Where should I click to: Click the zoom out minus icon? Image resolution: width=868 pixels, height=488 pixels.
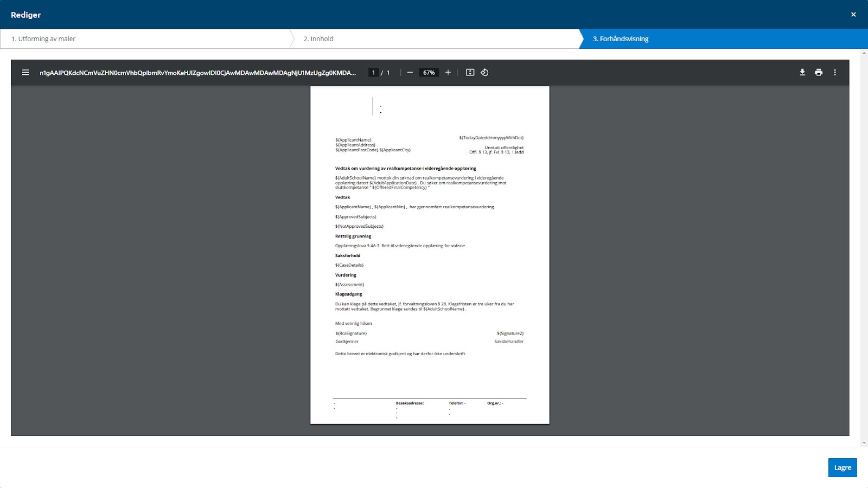coord(410,73)
